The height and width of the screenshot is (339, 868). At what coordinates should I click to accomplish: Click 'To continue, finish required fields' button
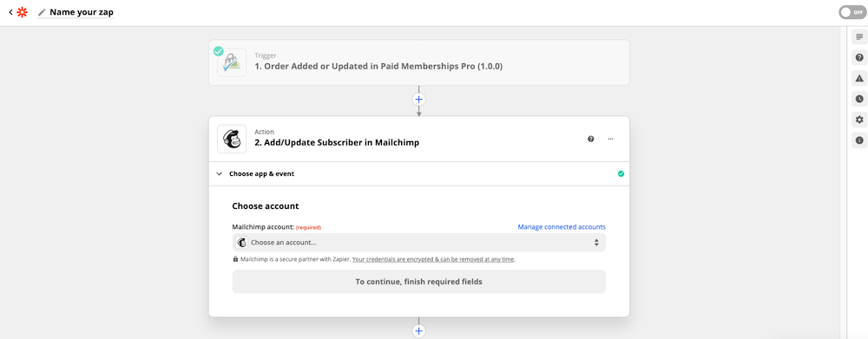pyautogui.click(x=419, y=282)
